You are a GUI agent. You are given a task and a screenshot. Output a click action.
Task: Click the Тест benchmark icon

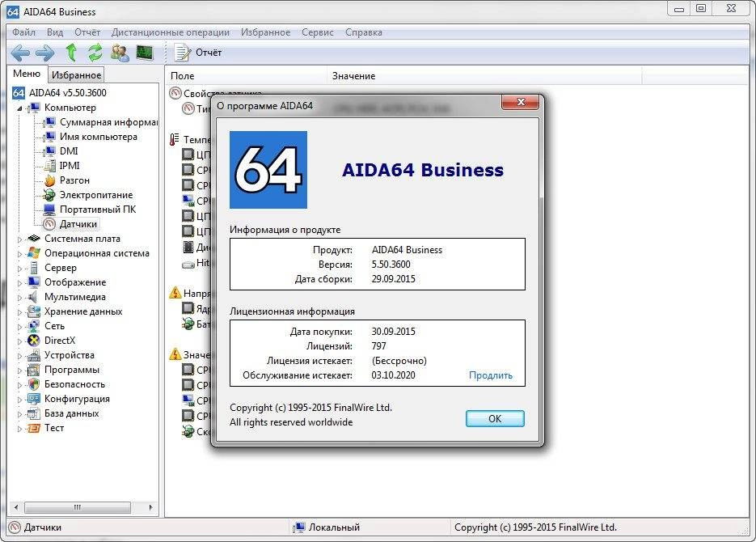click(x=34, y=428)
